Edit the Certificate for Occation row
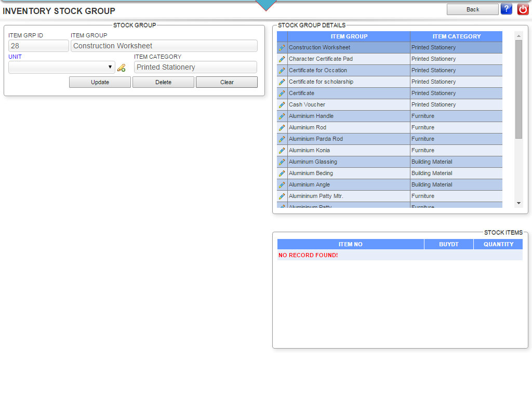The height and width of the screenshot is (399, 532). [282, 71]
